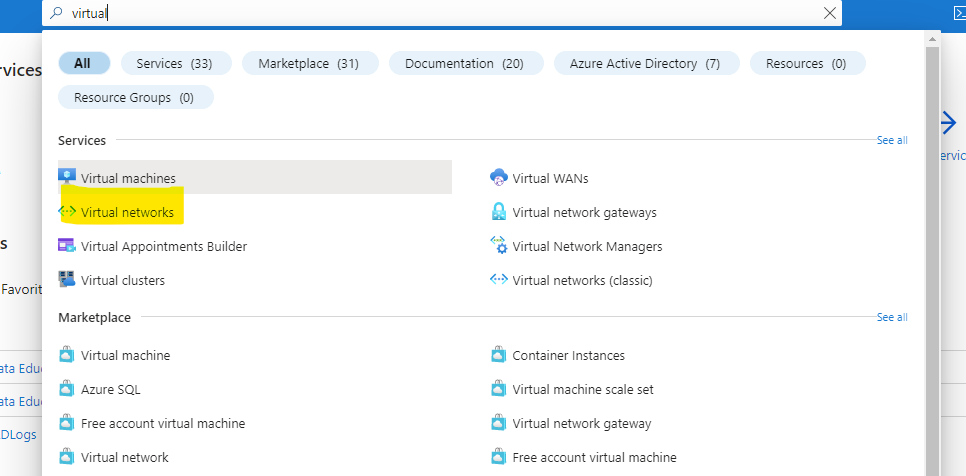
Task: Click the results panel vertical scrollbar thumb
Action: click(x=933, y=261)
